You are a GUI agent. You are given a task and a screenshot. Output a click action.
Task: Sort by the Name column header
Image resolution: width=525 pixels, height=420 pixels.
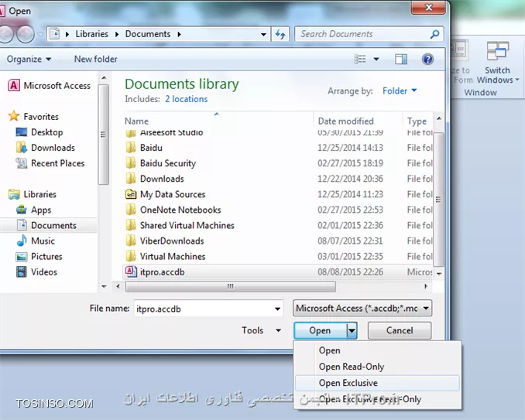(136, 121)
